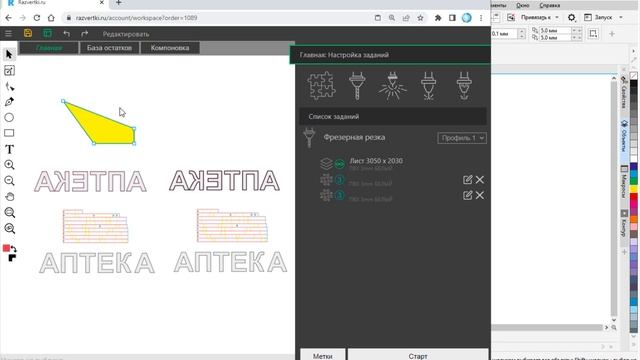Select the node editing tool

(x=9, y=86)
